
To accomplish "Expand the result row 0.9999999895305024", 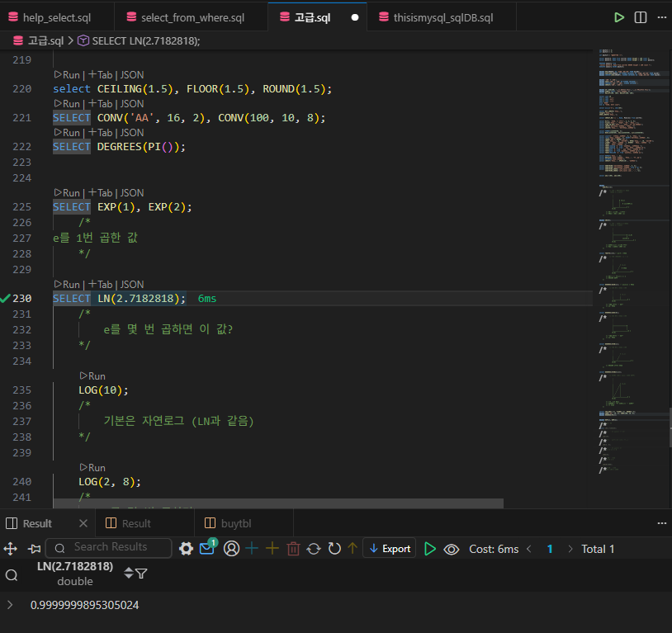I will coord(10,605).
